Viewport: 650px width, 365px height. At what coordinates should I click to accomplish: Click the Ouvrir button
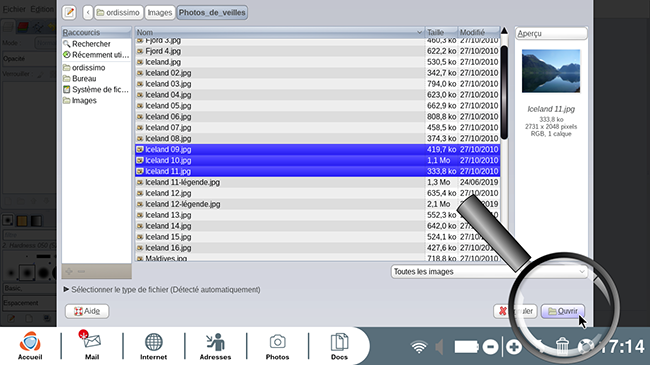(x=563, y=311)
